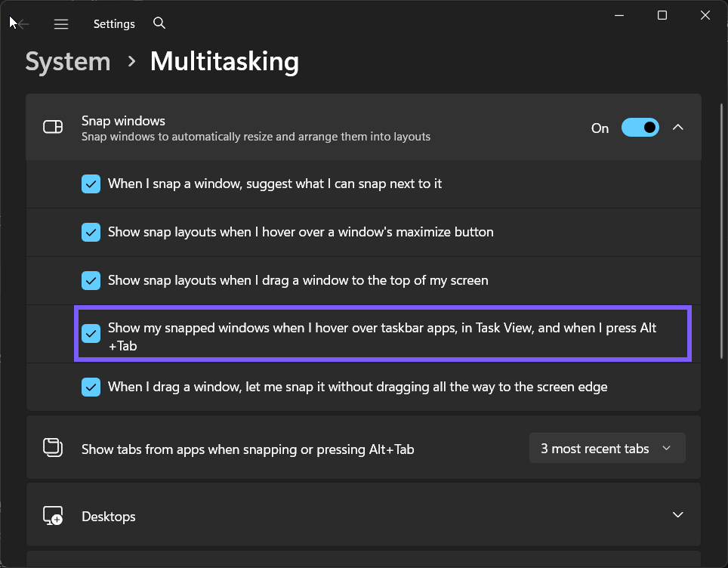The image size is (728, 568).
Task: Uncheck snap without dragging to screen edge
Action: tap(91, 387)
